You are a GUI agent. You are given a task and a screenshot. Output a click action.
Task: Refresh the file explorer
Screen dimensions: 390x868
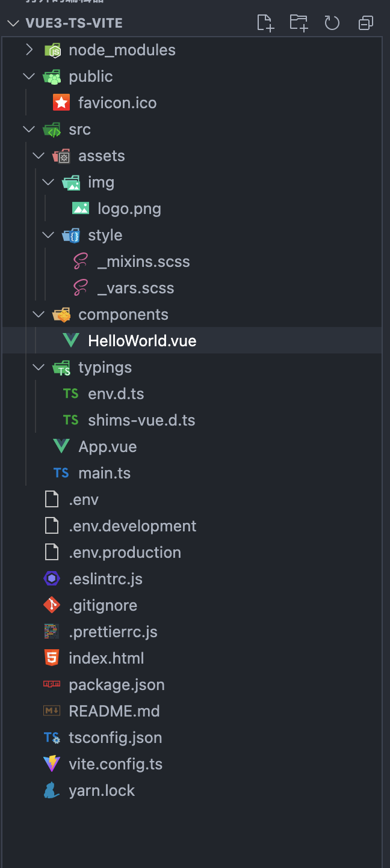(x=332, y=23)
